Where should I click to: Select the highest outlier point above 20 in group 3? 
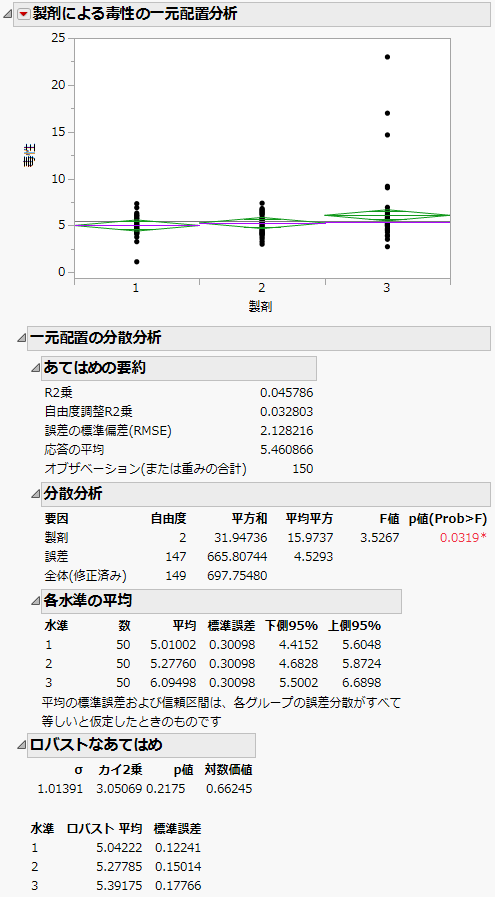387,57
